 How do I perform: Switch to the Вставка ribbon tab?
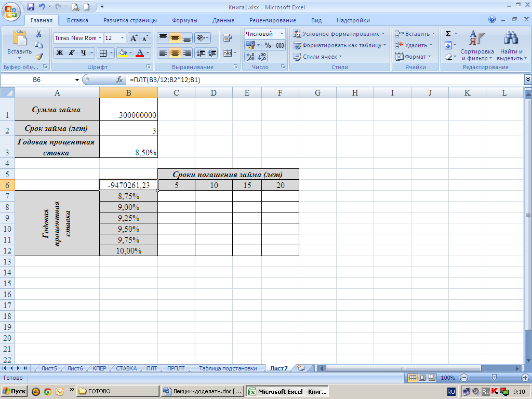click(x=77, y=20)
